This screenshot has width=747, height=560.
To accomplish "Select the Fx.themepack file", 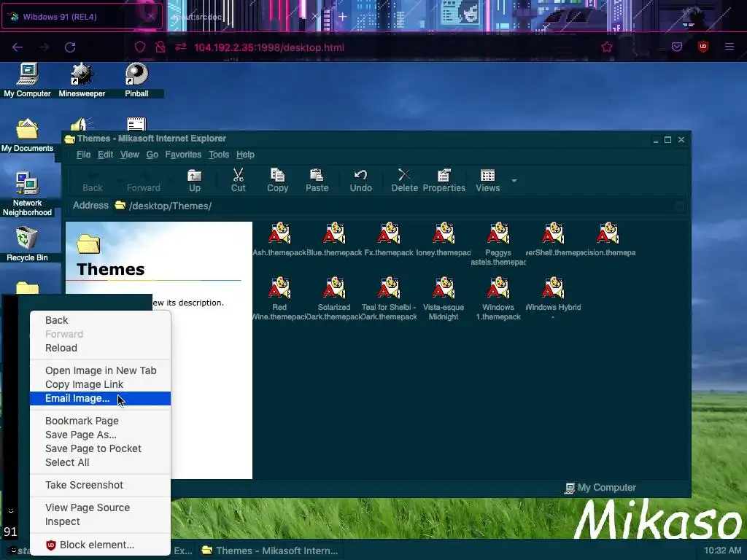I will [x=389, y=239].
